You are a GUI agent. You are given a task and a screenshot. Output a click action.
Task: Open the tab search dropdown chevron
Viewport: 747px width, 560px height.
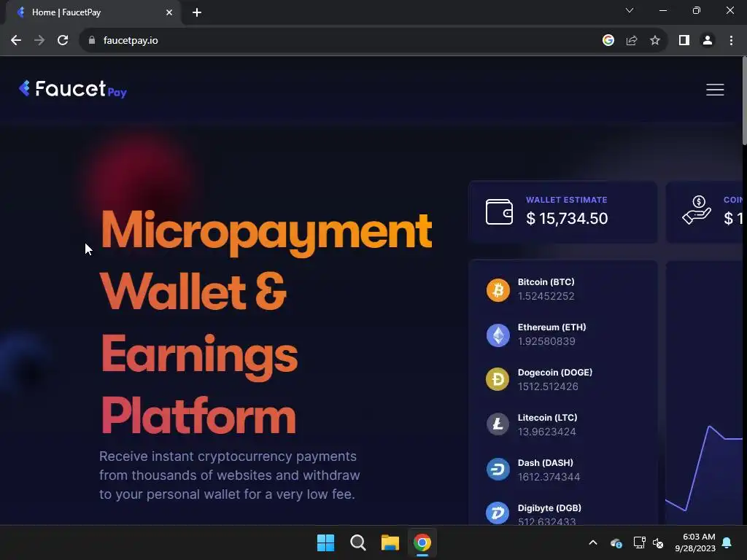[630, 10]
